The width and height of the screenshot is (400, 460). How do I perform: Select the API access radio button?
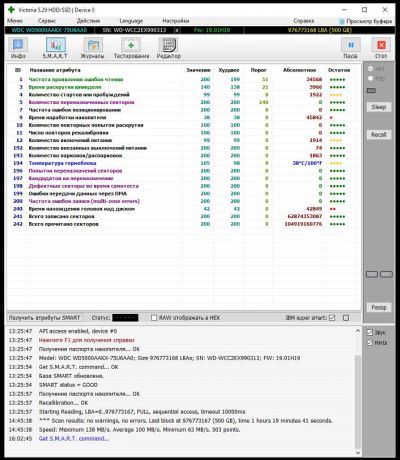click(x=370, y=69)
